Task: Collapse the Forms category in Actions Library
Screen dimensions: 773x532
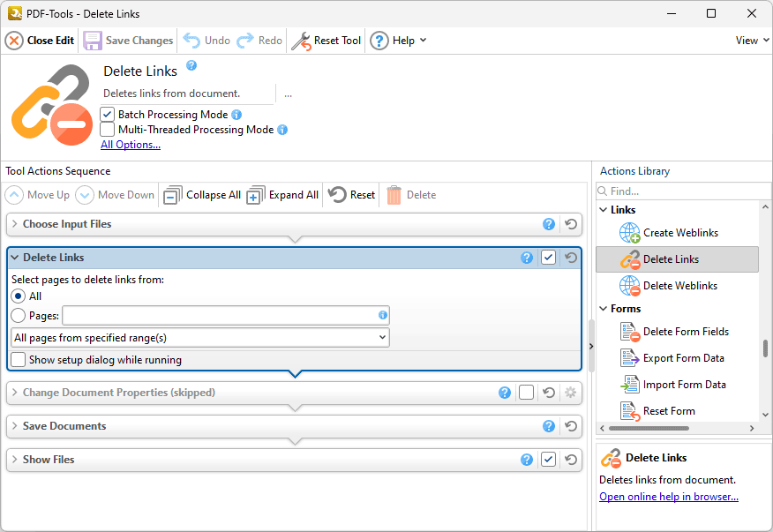Action: click(603, 309)
